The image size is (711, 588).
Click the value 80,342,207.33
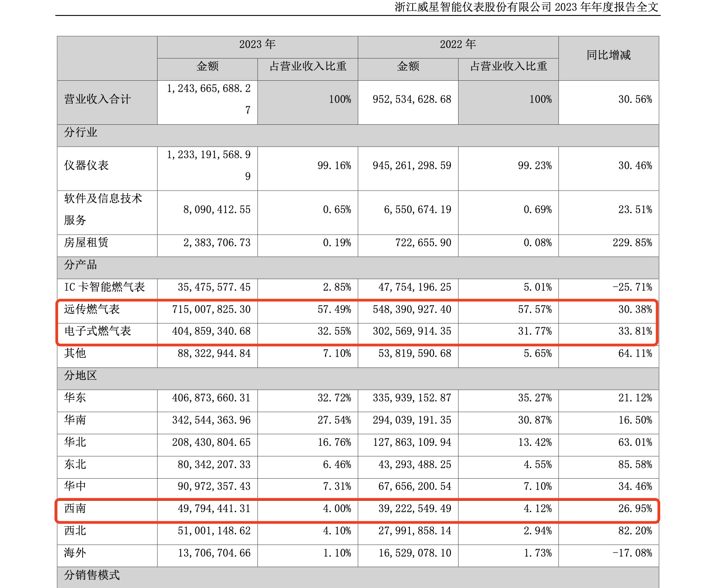pyautogui.click(x=214, y=465)
